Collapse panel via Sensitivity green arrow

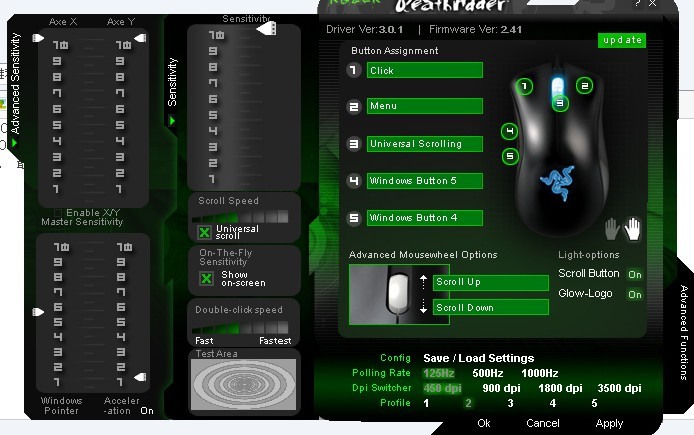(172, 120)
